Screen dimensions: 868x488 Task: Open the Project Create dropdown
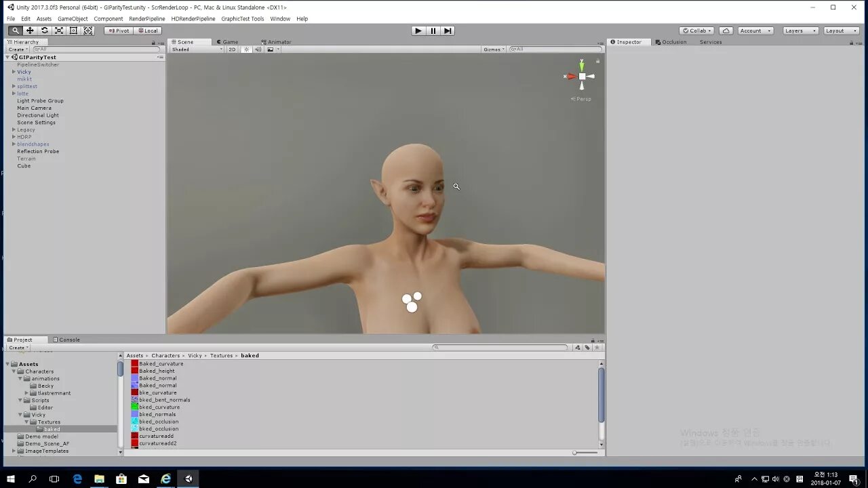pos(18,348)
